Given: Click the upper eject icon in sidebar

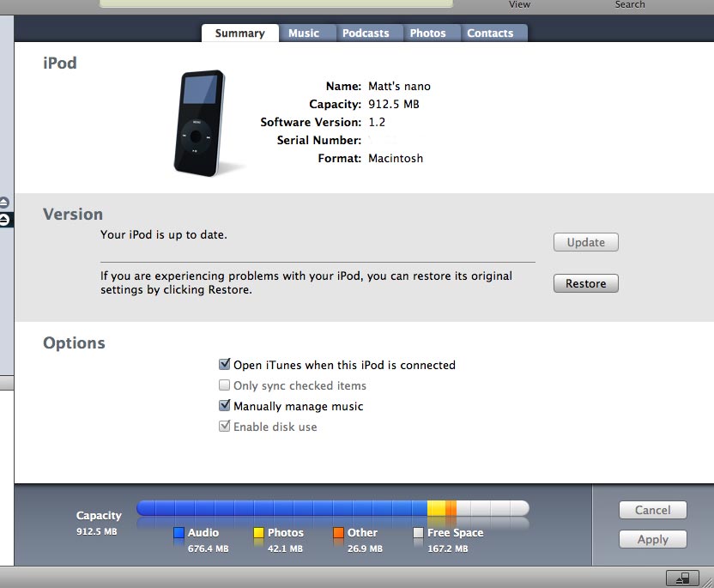Looking at the screenshot, I should 4,203.
